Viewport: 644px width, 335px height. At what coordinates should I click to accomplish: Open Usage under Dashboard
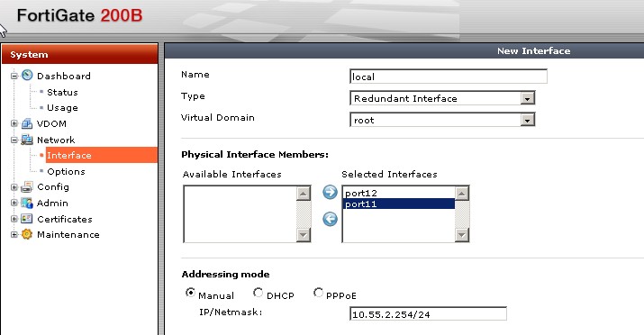pyautogui.click(x=62, y=107)
